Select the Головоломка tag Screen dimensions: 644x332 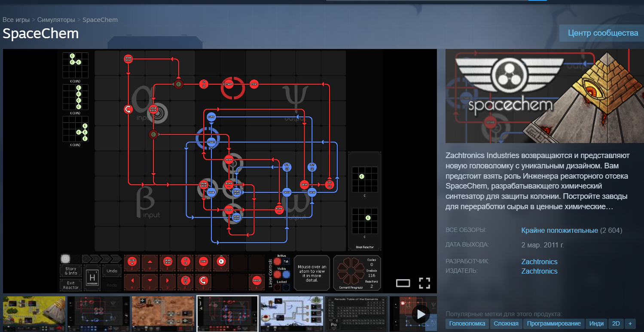click(x=467, y=323)
